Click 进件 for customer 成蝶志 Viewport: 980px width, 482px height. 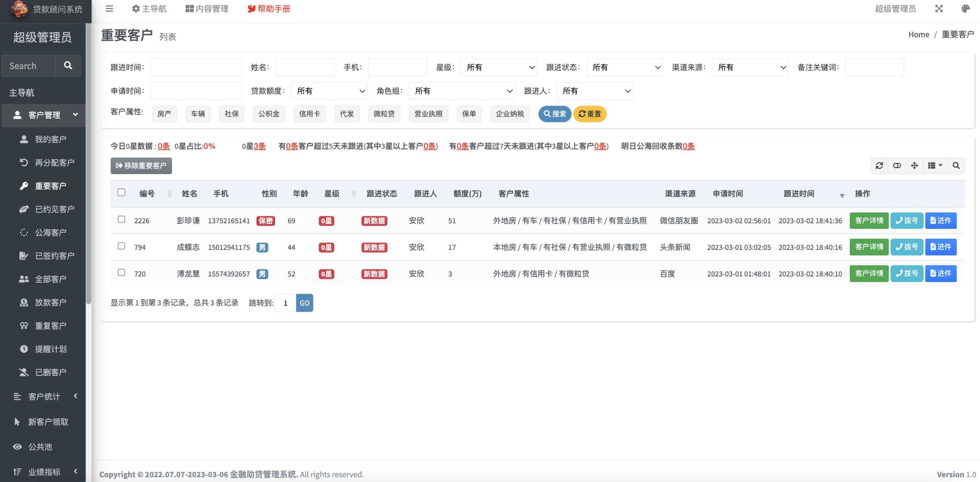940,247
